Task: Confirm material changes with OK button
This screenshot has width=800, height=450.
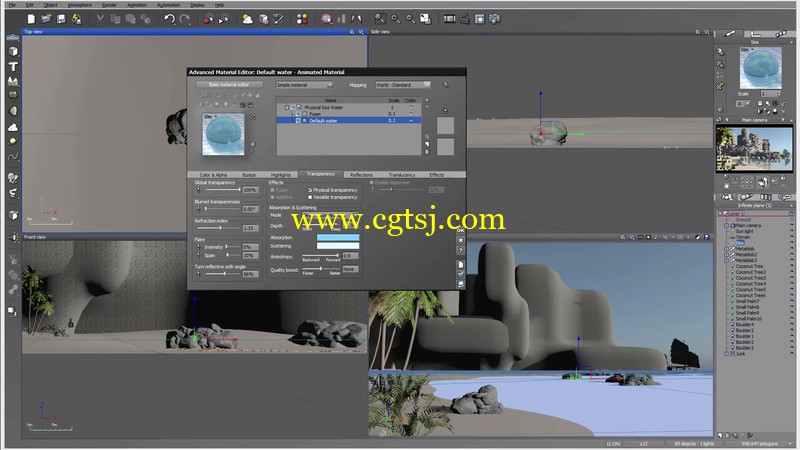Action: tap(460, 231)
